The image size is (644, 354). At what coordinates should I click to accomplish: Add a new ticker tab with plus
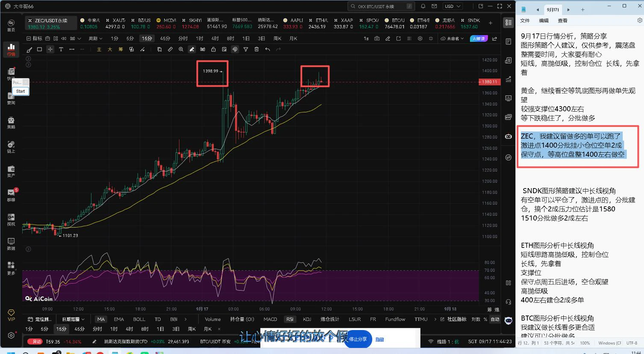pyautogui.click(x=491, y=23)
